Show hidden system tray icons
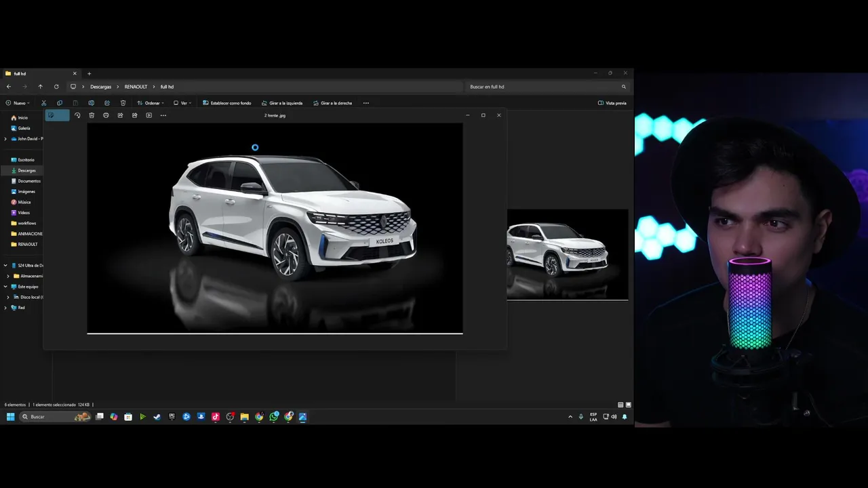Screen dimensions: 868x488 pyautogui.click(x=570, y=417)
